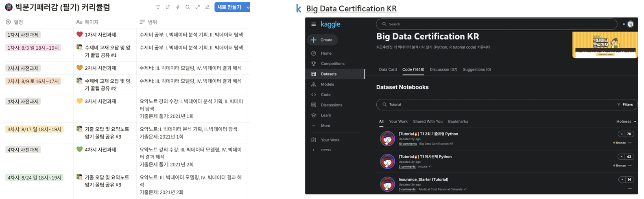
Task: Select the All notebooks tab
Action: click(x=381, y=122)
